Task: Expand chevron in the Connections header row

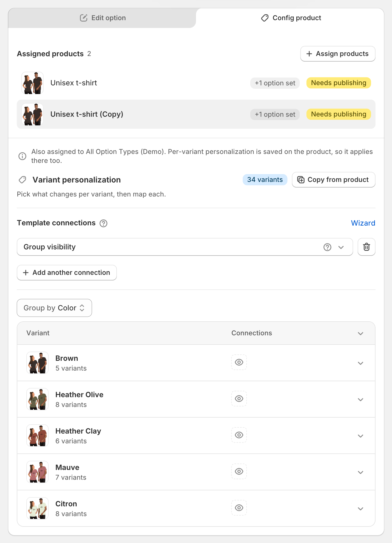Action: [360, 333]
